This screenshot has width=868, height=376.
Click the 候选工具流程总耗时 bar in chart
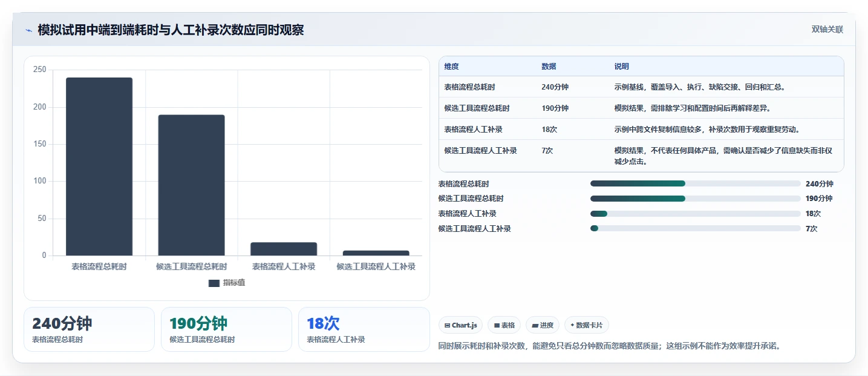point(191,185)
